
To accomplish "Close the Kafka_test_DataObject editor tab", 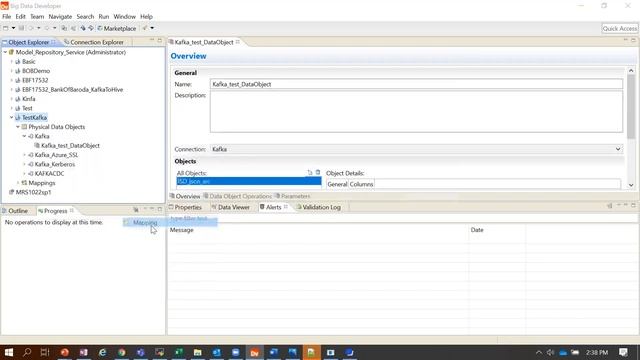I will click(x=238, y=42).
